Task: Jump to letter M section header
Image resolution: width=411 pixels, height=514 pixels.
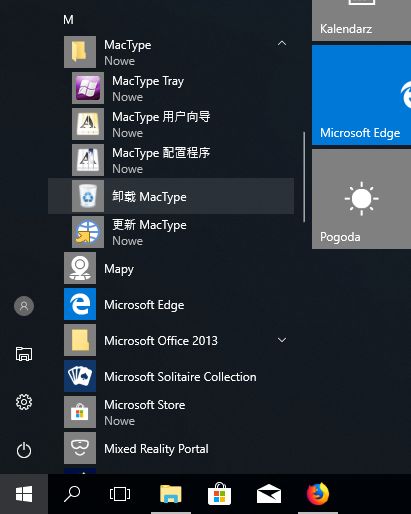Action: (x=68, y=20)
